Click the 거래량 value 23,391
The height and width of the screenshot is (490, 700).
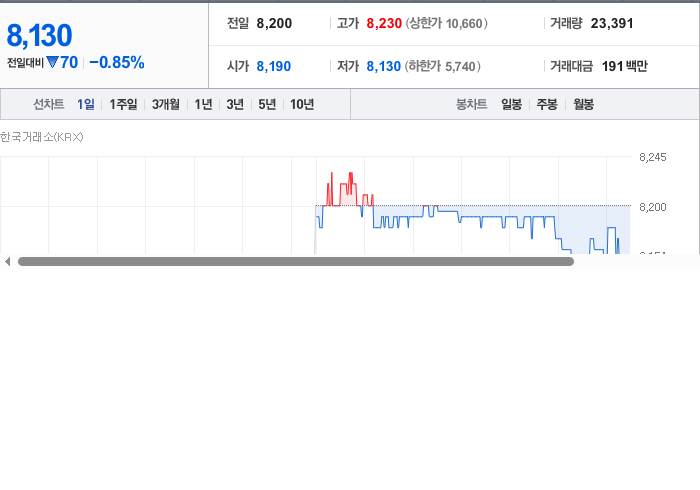(612, 23)
